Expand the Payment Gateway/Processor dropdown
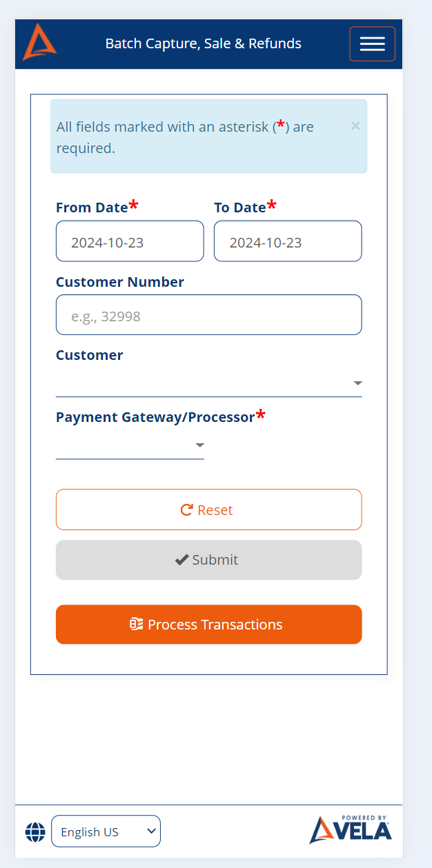The height and width of the screenshot is (868, 432). coord(130,445)
